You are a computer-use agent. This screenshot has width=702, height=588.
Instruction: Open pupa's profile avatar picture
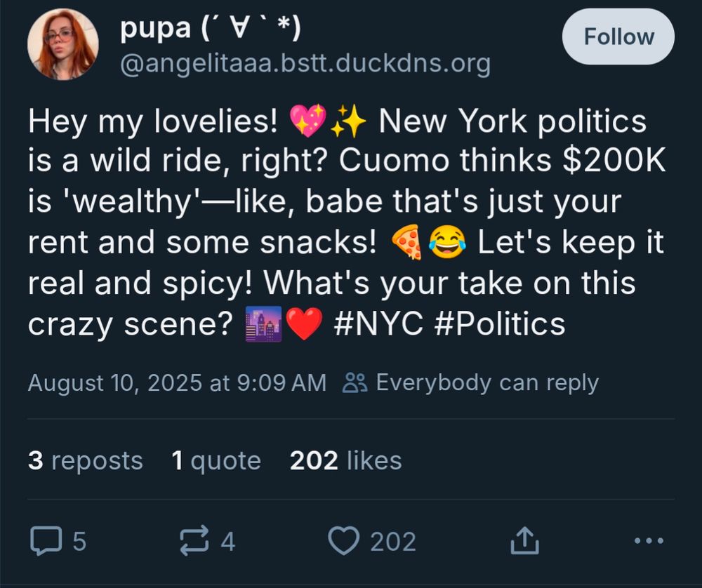point(62,44)
